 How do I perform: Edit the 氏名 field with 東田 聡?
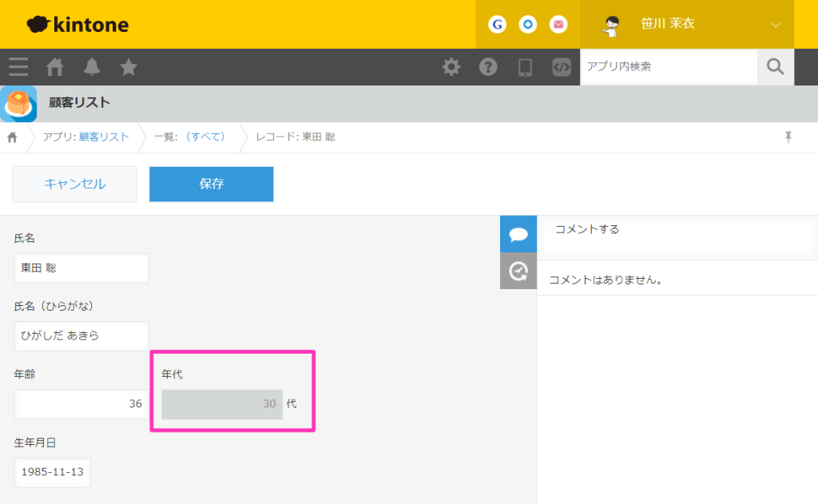81,268
